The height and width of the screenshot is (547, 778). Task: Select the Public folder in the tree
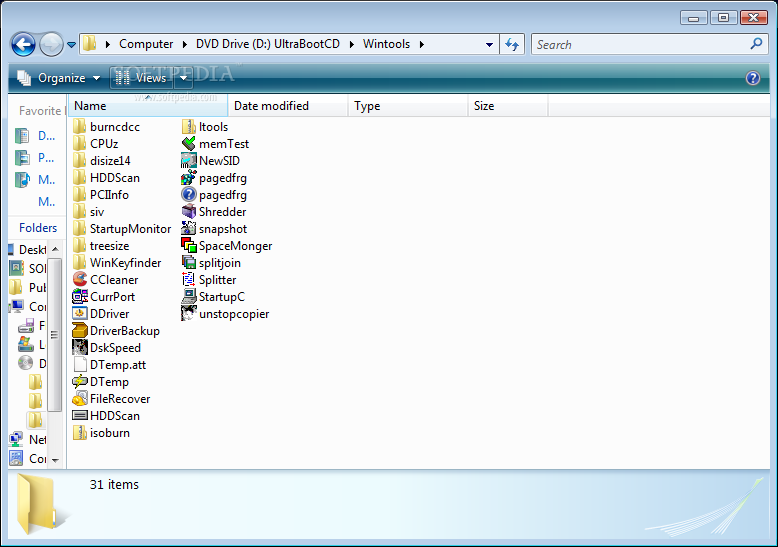click(27, 287)
